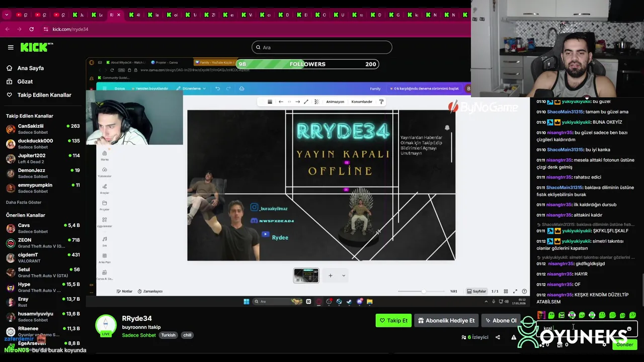The height and width of the screenshot is (362, 644).
Task: Click the chill tag
Action: click(x=187, y=335)
